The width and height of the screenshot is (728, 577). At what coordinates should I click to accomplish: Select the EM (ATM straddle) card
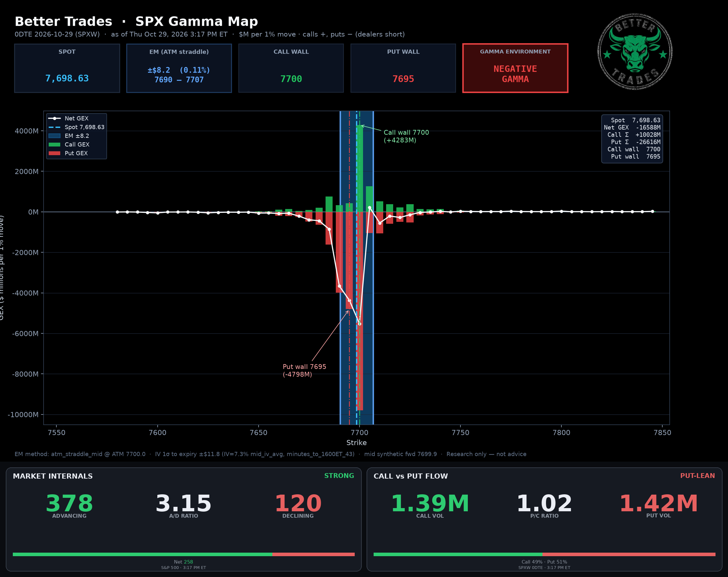click(x=179, y=68)
